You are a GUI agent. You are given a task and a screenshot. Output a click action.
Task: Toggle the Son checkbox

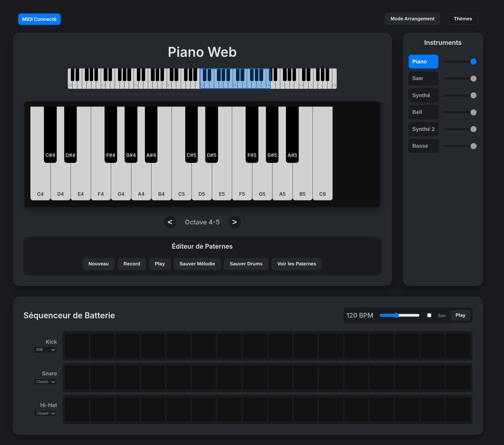(x=429, y=315)
